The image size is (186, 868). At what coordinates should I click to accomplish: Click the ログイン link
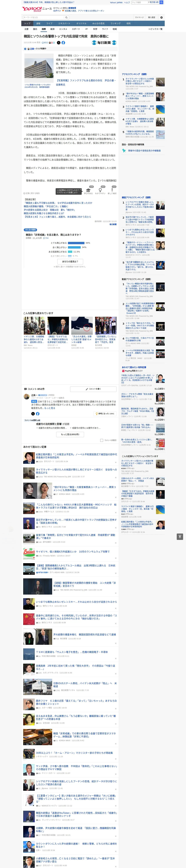click(x=57, y=11)
